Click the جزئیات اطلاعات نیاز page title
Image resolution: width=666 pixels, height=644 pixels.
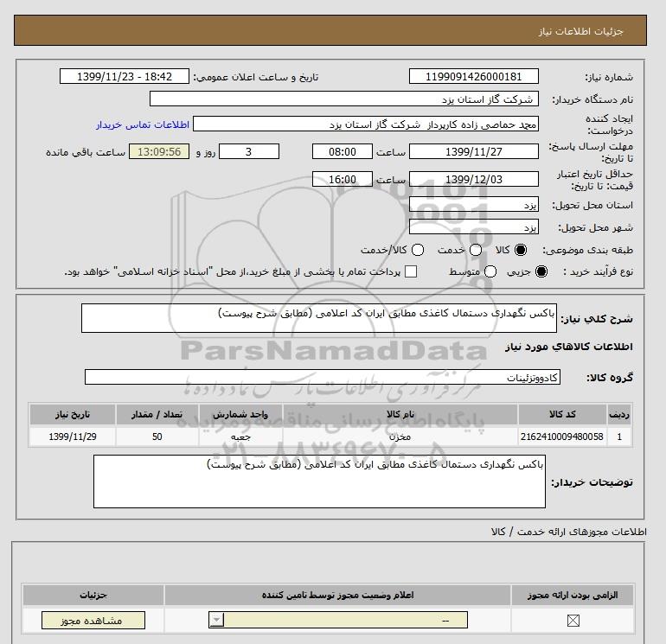tap(580, 31)
